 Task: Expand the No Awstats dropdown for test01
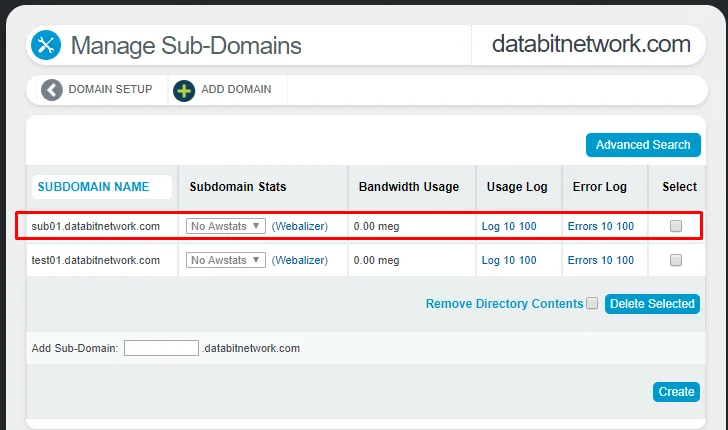(226, 260)
